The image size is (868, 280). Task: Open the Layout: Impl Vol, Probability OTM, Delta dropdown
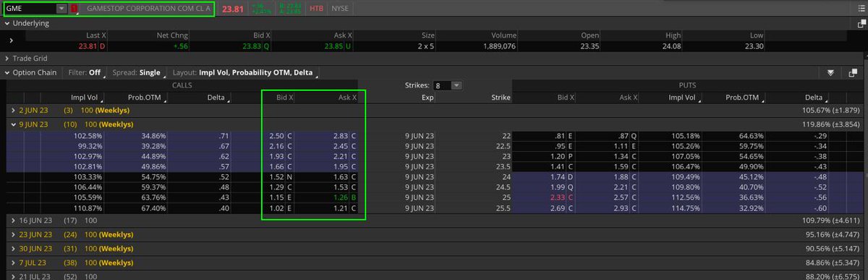pyautogui.click(x=246, y=72)
